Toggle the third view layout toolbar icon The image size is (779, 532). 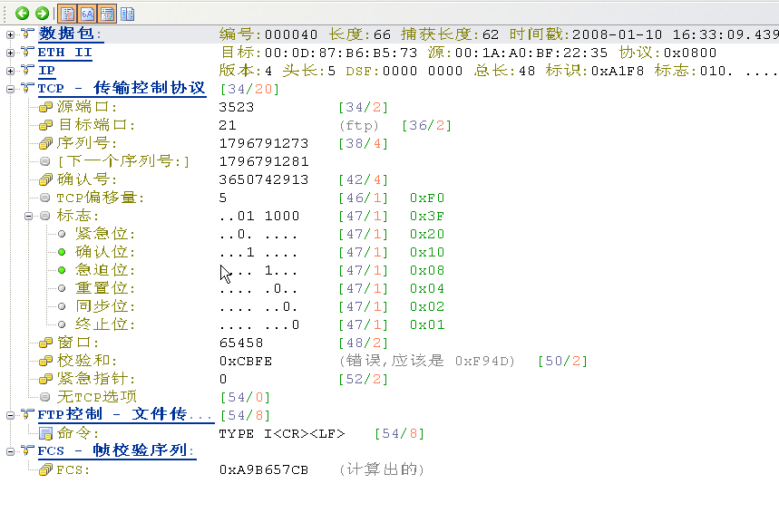click(107, 14)
